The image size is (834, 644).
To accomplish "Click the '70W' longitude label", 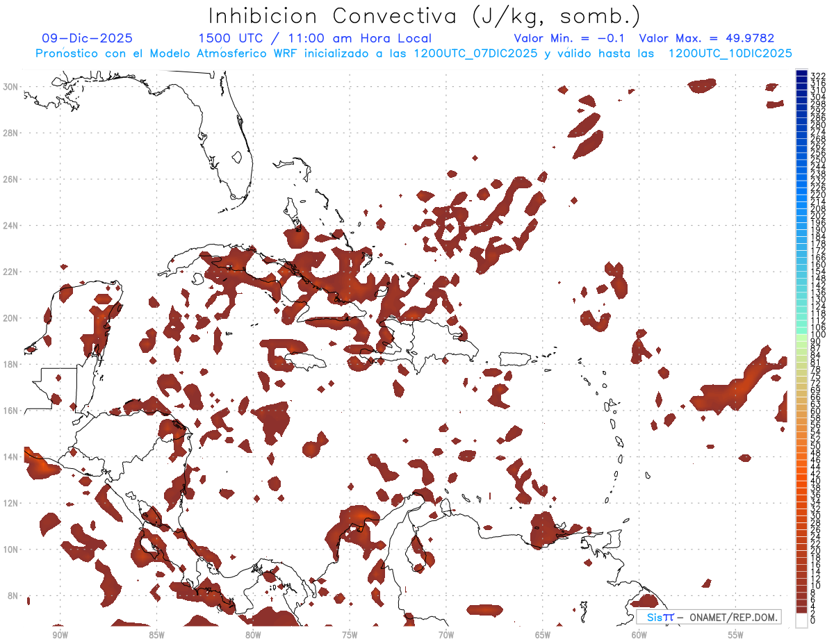I will 446,634.
